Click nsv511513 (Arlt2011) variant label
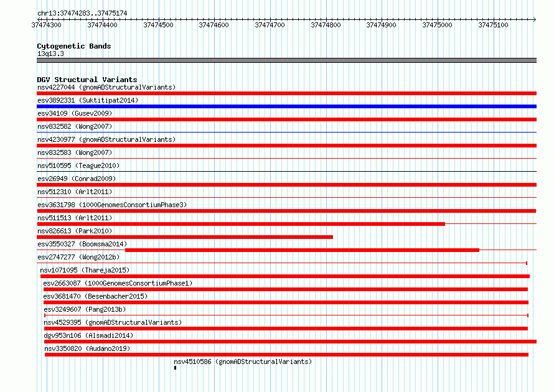This screenshot has height=392, width=554. pyautogui.click(x=75, y=218)
